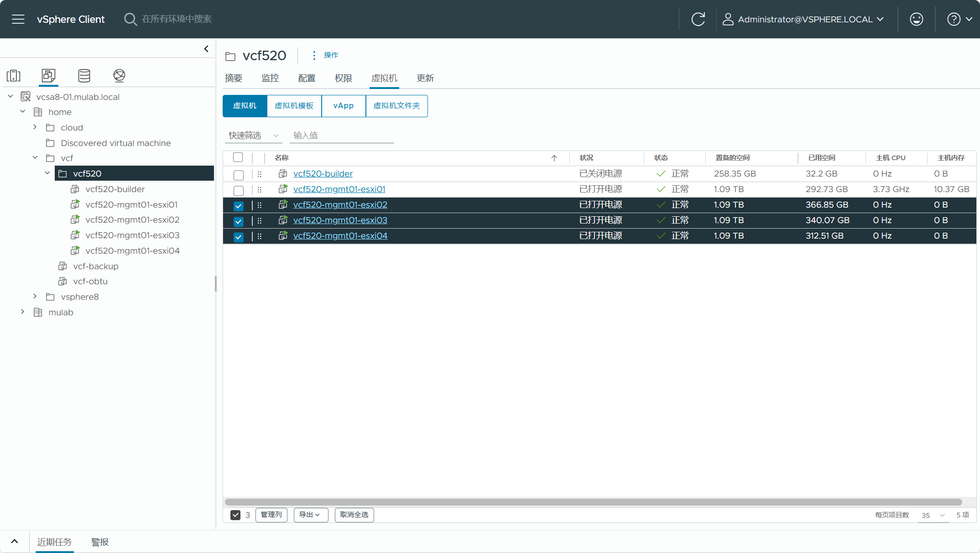Click the drag handle of vcf520-mgmt01-esxi02 row
980x553 pixels.
[260, 205]
